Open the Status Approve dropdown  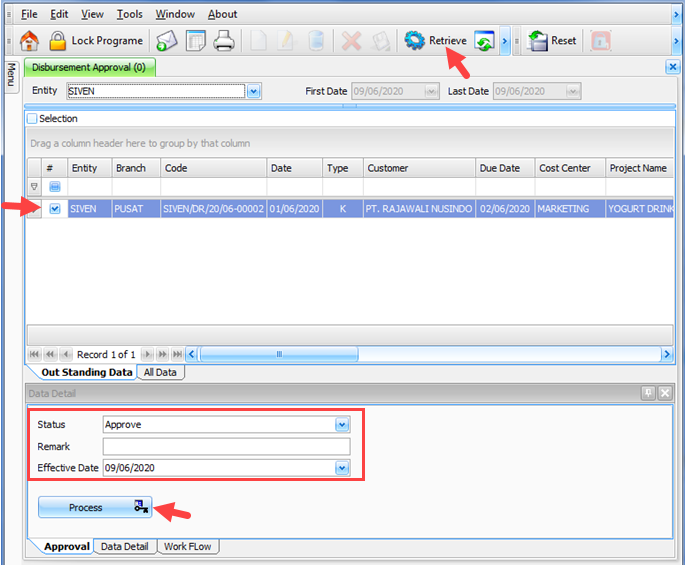click(342, 425)
